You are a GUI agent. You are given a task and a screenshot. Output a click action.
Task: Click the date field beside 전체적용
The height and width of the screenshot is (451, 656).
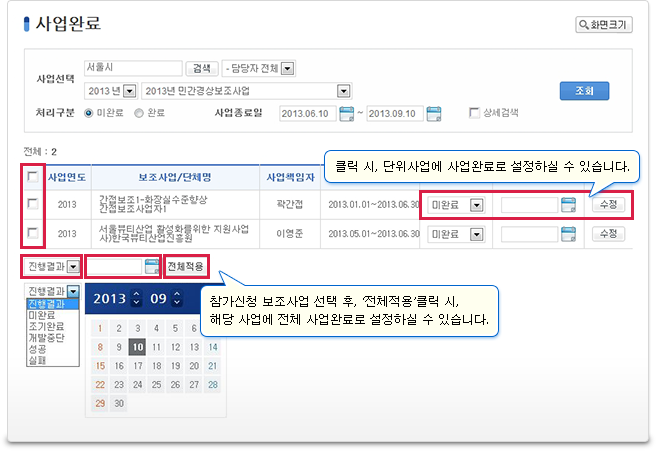114,266
